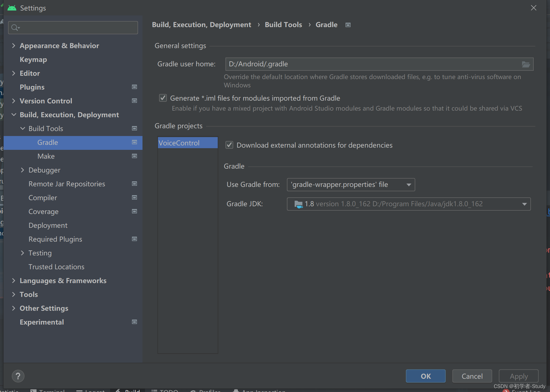
Task: Expand the Appearance & Behavior section
Action: click(14, 46)
